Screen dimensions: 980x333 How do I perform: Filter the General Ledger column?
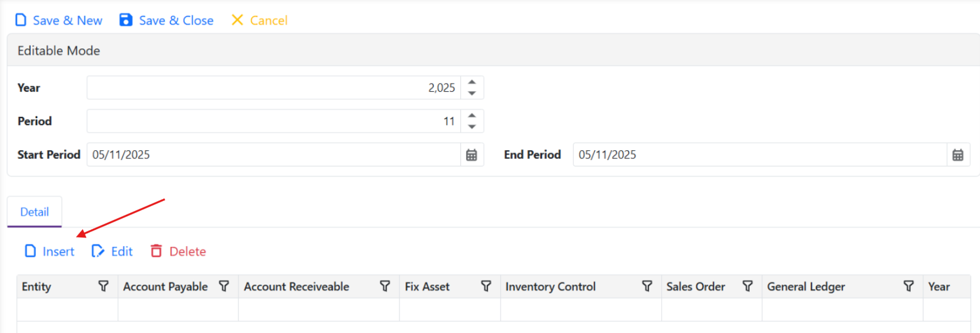pyautogui.click(x=908, y=287)
